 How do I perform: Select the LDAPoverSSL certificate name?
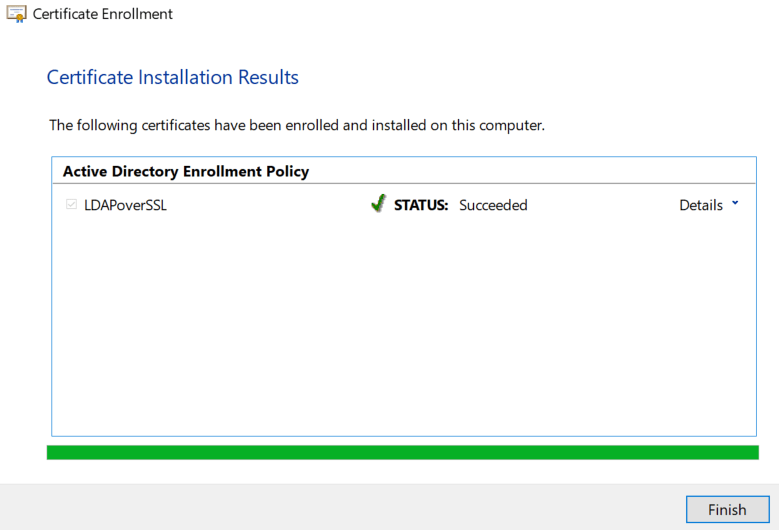point(125,205)
